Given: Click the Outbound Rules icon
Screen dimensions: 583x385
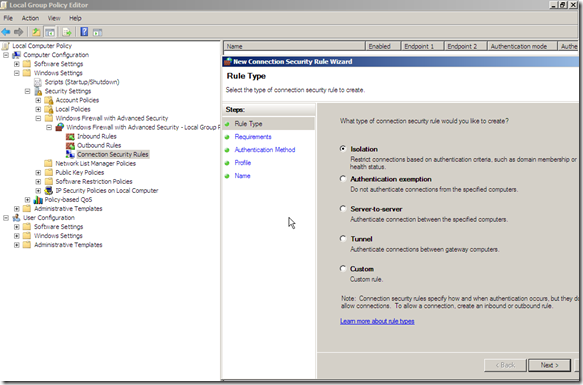Looking at the screenshot, I should (x=70, y=145).
